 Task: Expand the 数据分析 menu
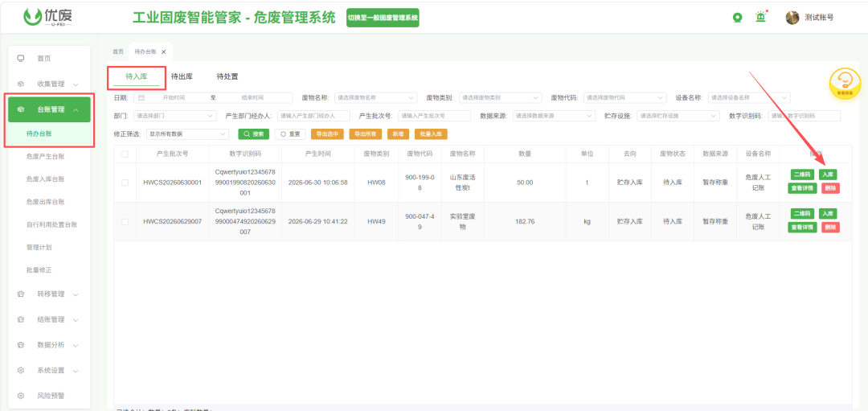pyautogui.click(x=76, y=345)
